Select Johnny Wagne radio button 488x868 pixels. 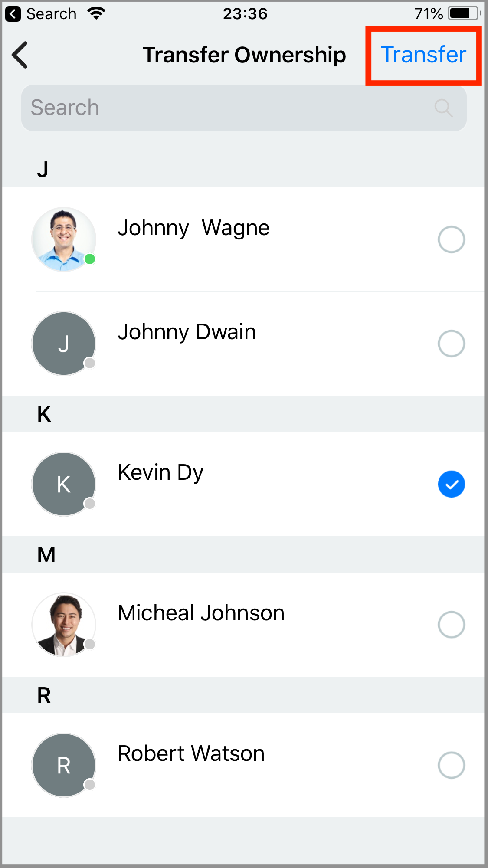click(451, 239)
